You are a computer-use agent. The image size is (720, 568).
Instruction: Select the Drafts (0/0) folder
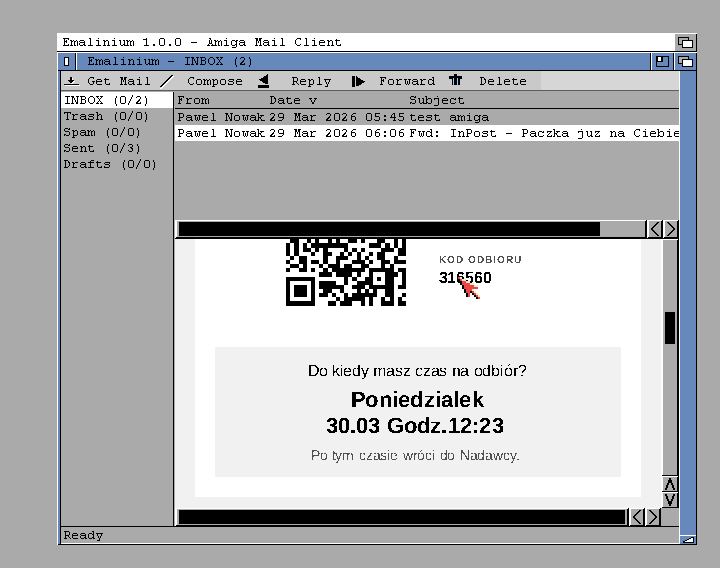tap(117, 164)
